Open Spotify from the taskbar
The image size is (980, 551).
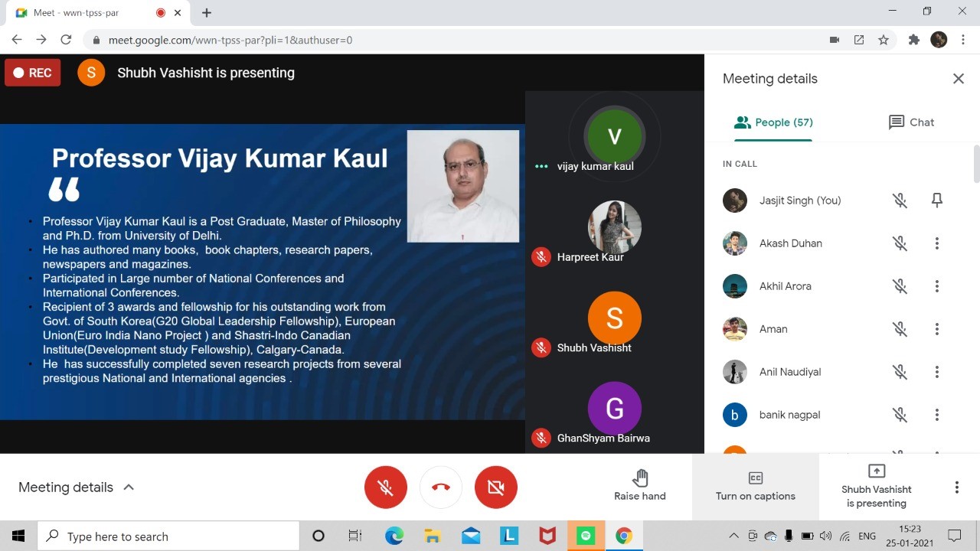click(x=586, y=536)
